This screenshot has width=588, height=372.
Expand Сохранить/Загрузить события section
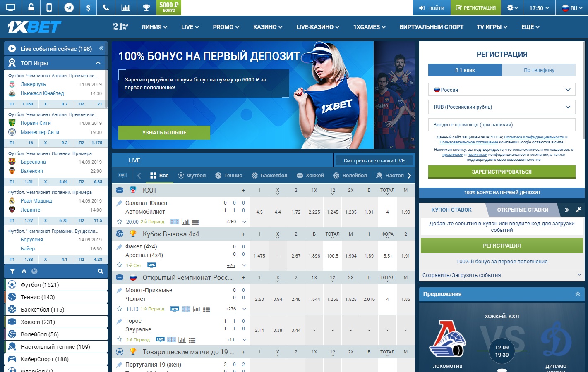click(x=502, y=274)
